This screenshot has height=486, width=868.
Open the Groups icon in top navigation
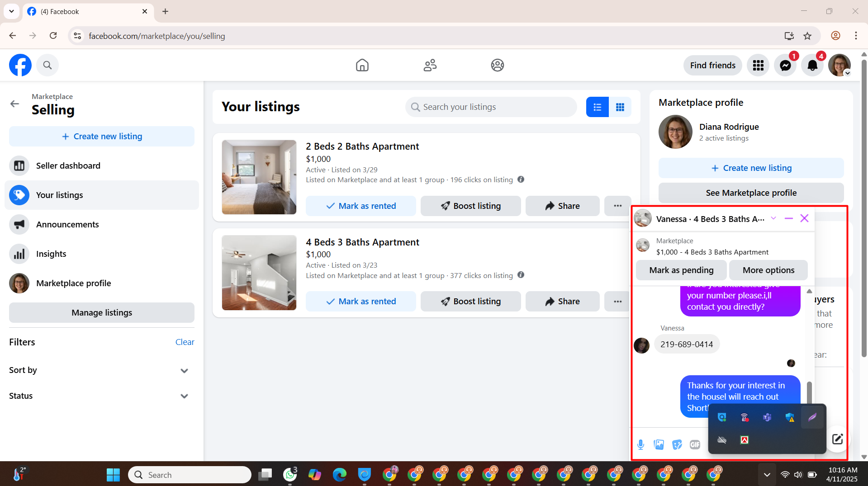pyautogui.click(x=497, y=65)
